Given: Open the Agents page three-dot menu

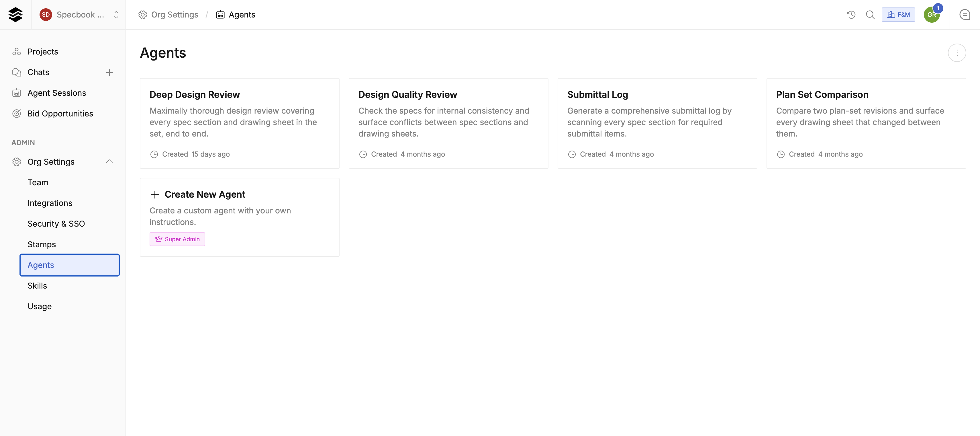Looking at the screenshot, I should [957, 53].
